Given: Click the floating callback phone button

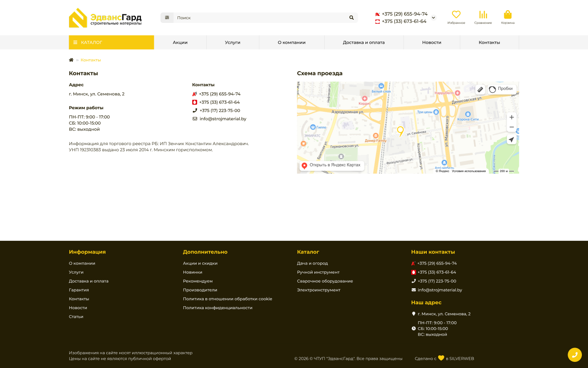Looking at the screenshot, I should coord(575,355).
